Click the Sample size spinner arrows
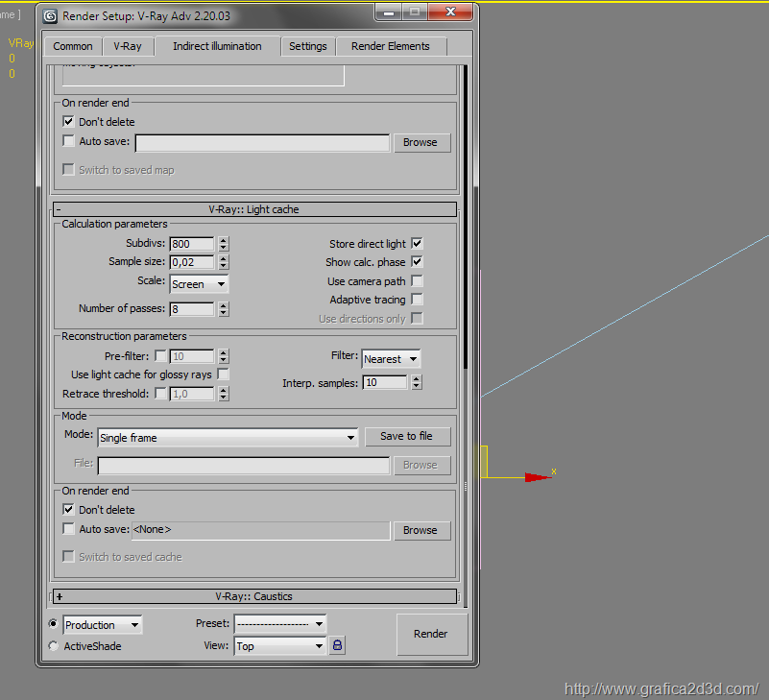This screenshot has height=700, width=769. 224,262
